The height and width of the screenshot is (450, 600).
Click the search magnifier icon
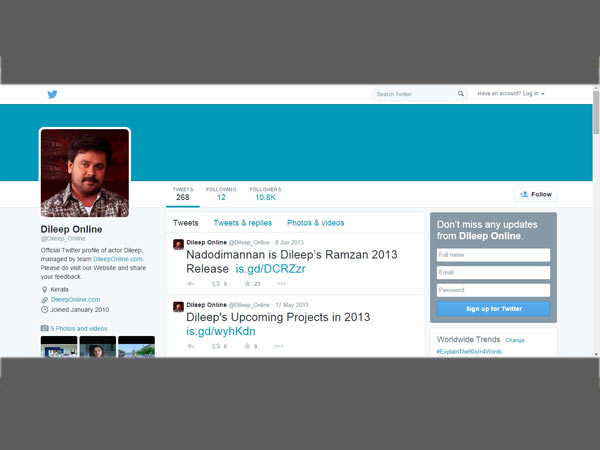tap(461, 94)
